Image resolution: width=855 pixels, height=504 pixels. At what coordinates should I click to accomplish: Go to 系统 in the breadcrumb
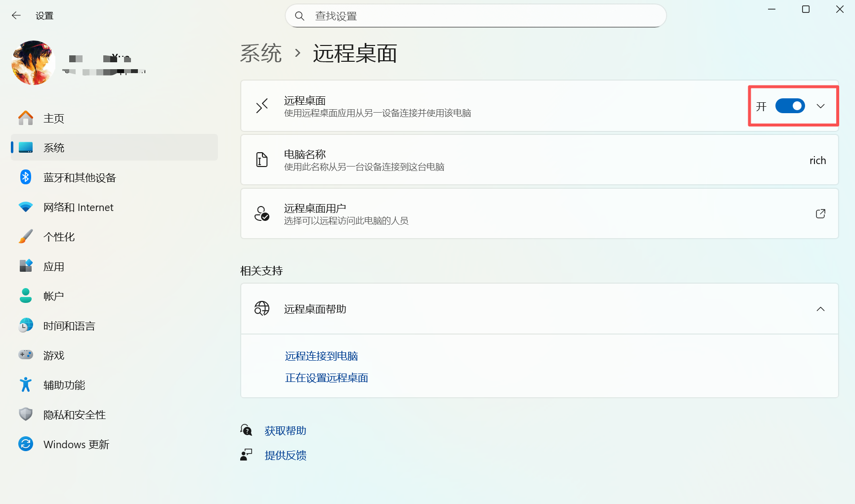(261, 53)
